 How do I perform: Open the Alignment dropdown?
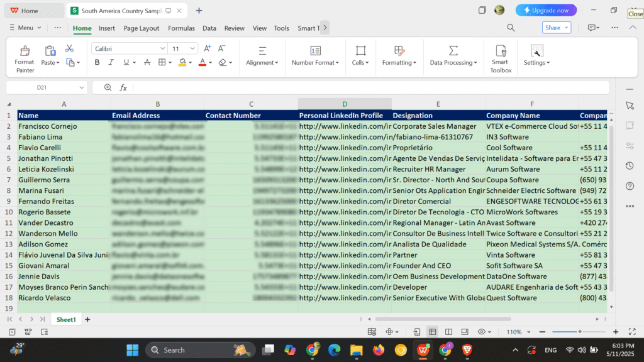pyautogui.click(x=262, y=56)
